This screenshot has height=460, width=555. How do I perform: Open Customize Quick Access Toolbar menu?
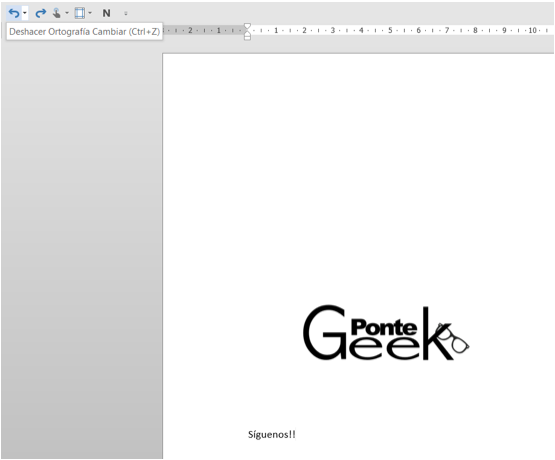tap(126, 14)
